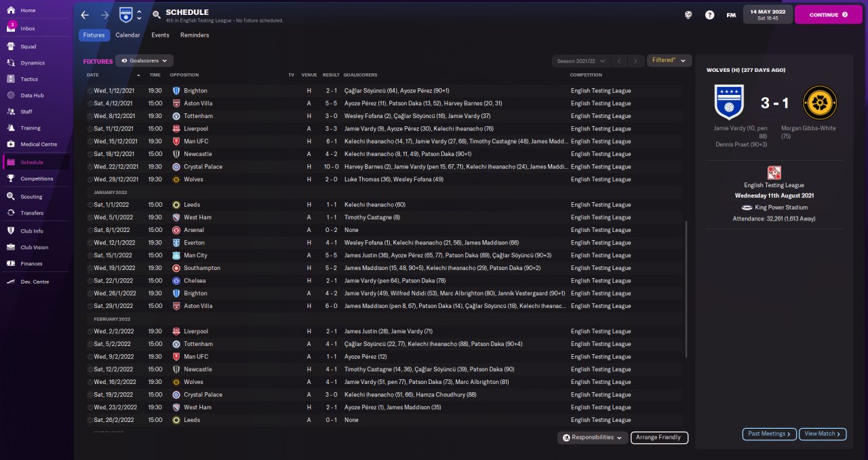
Task: Click the Opposition column header
Action: click(184, 75)
